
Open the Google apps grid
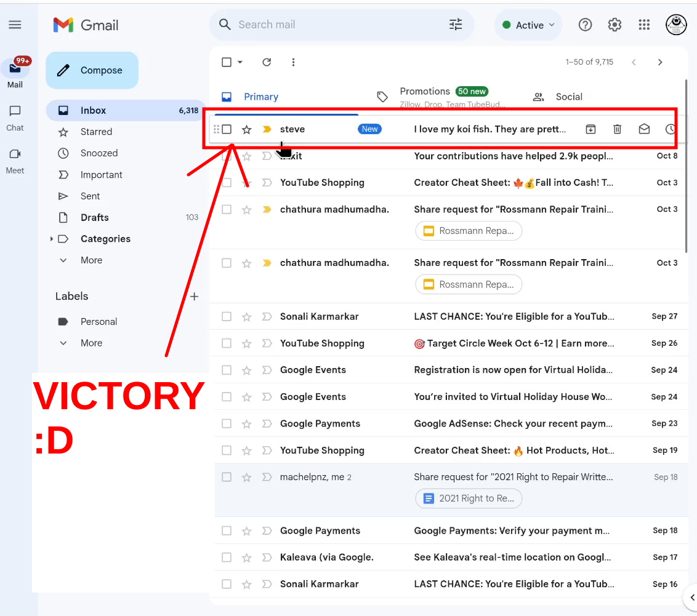644,25
